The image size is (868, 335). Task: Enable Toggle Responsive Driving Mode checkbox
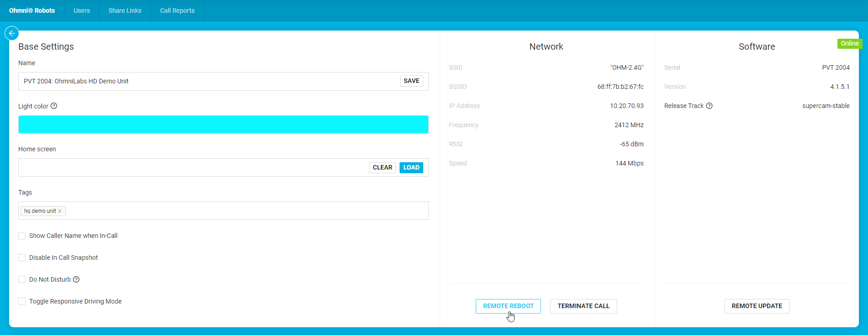click(x=22, y=301)
